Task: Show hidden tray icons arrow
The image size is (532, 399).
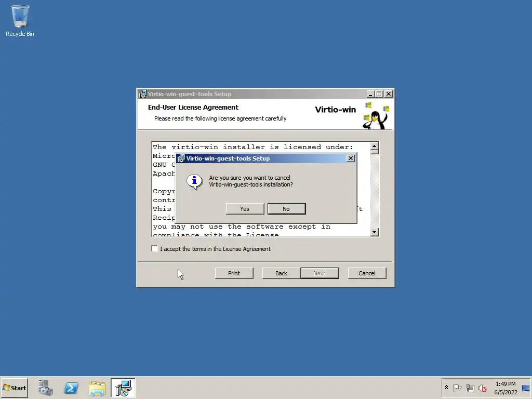Action: (446, 388)
